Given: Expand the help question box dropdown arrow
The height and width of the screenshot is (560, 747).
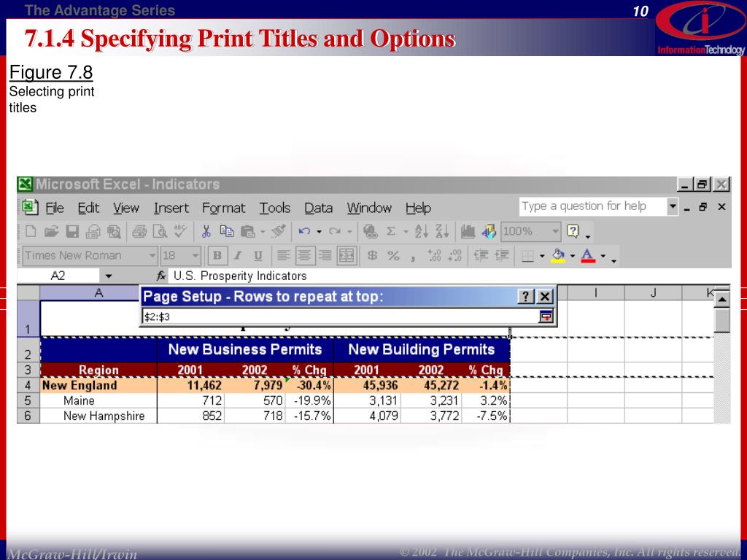Looking at the screenshot, I should pyautogui.click(x=672, y=206).
